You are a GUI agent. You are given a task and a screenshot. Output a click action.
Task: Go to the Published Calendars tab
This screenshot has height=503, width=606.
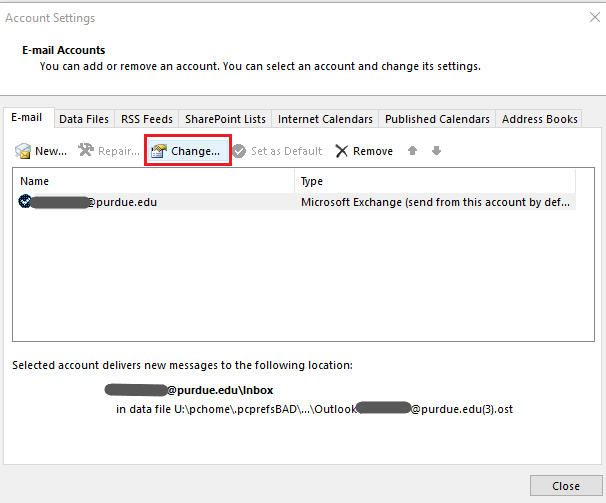pos(437,119)
